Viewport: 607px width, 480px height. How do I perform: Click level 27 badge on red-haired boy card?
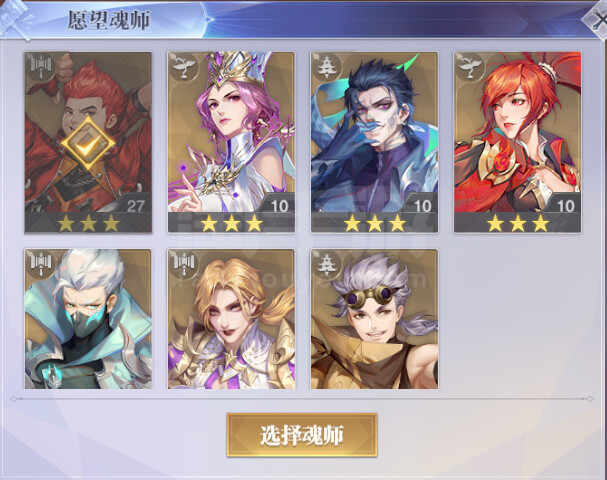pos(135,206)
